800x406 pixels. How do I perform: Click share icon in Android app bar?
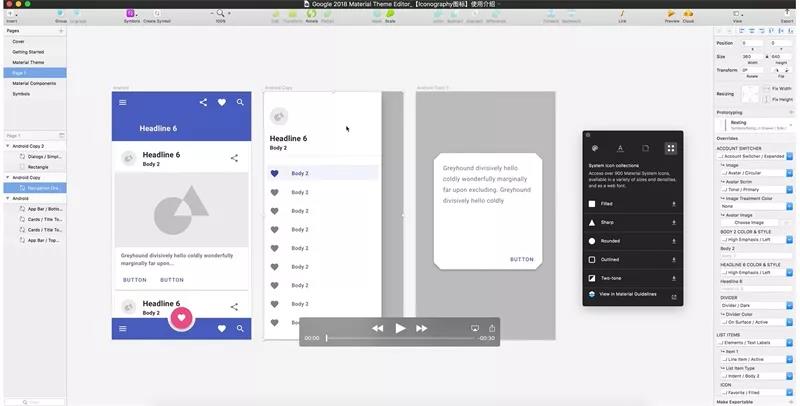click(x=203, y=102)
